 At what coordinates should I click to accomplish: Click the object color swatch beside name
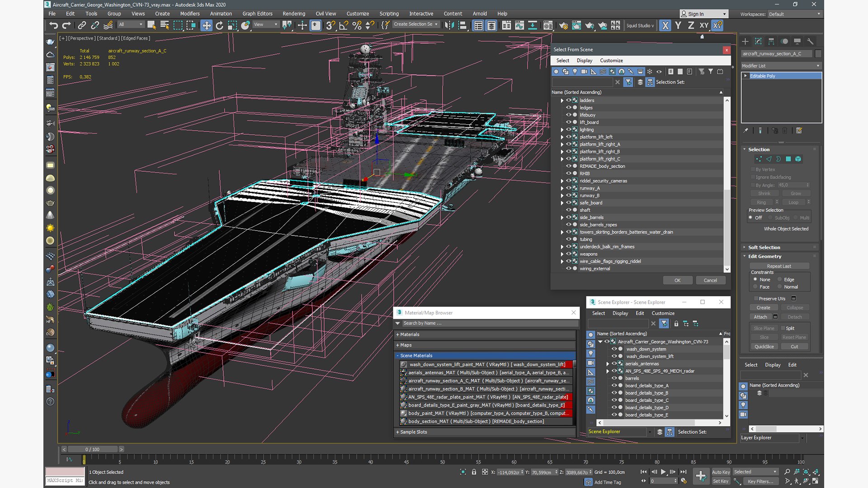coord(818,53)
